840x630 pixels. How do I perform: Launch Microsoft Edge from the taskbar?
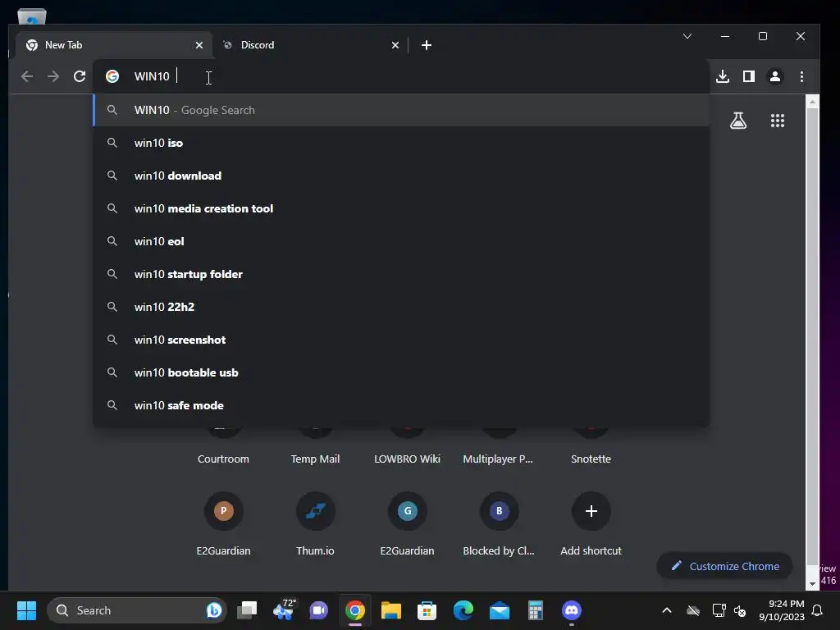click(x=463, y=610)
